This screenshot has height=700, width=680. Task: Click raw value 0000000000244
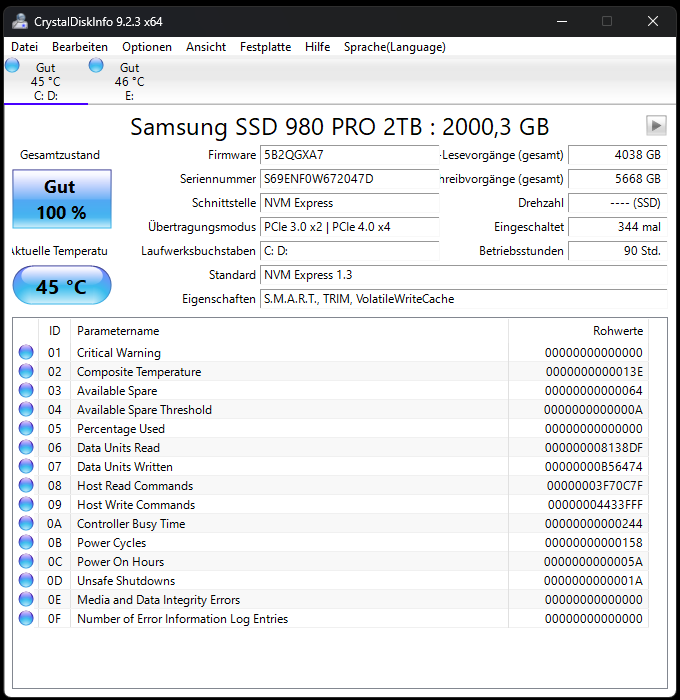[x=594, y=524]
